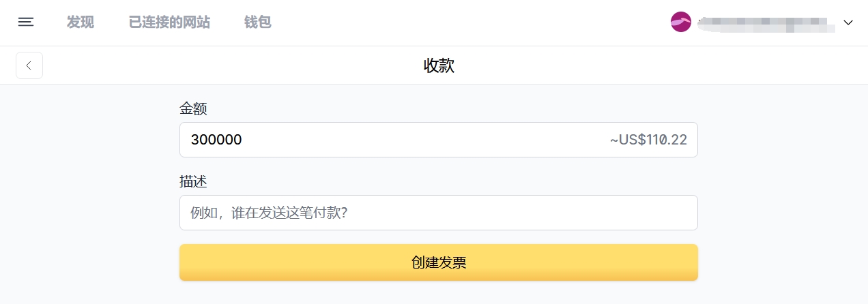Click the 金额 field label
This screenshot has width=868, height=304.
click(193, 108)
